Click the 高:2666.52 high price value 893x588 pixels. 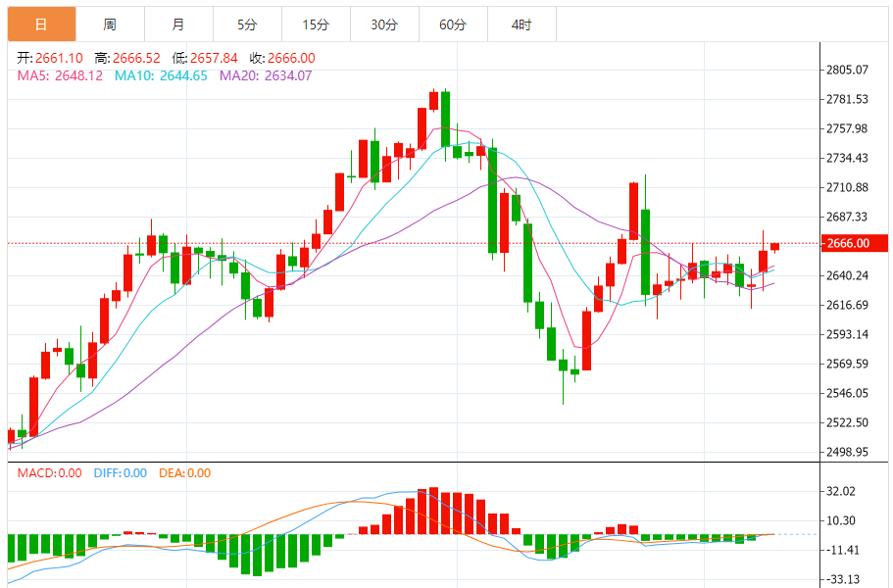point(127,58)
